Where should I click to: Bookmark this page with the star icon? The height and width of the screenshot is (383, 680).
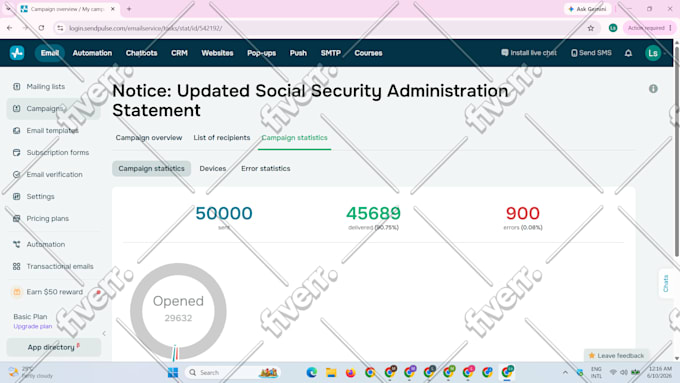591,28
